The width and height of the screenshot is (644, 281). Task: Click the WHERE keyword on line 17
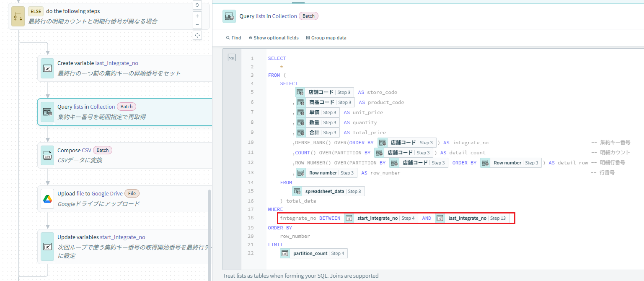275,209
